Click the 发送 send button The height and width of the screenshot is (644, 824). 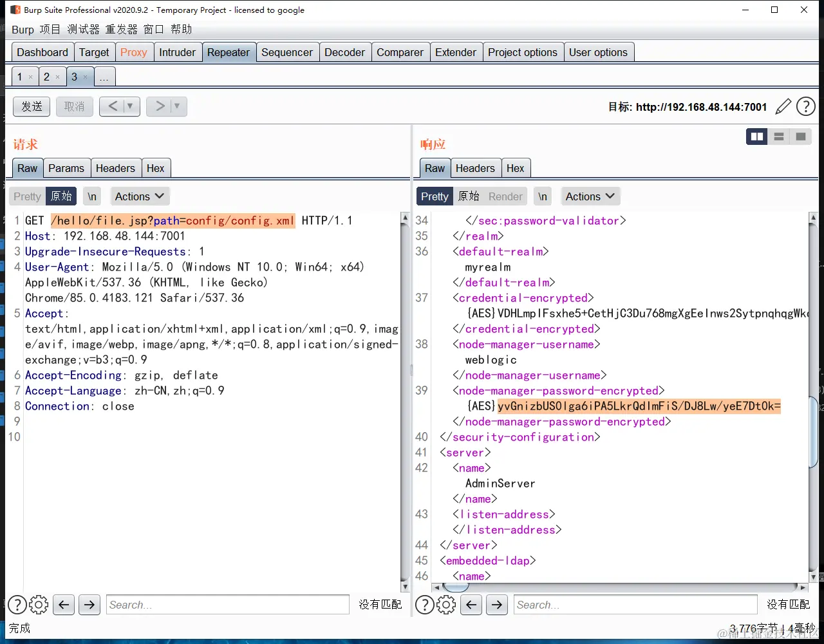click(32, 106)
